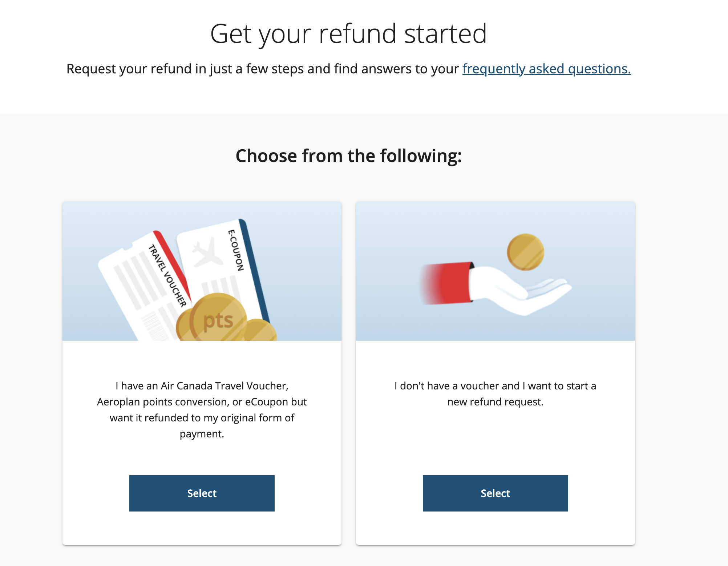Click the red sleeve cuff on the arm

point(452,283)
